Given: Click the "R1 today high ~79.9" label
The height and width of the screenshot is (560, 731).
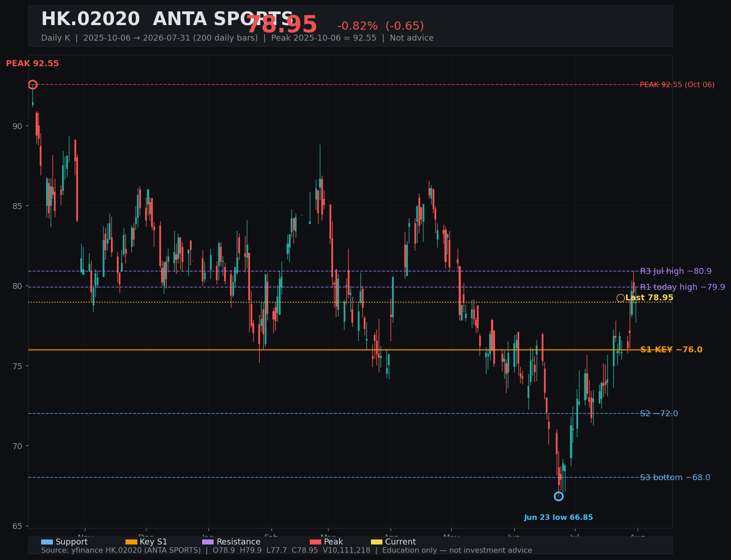Looking at the screenshot, I should [x=682, y=287].
